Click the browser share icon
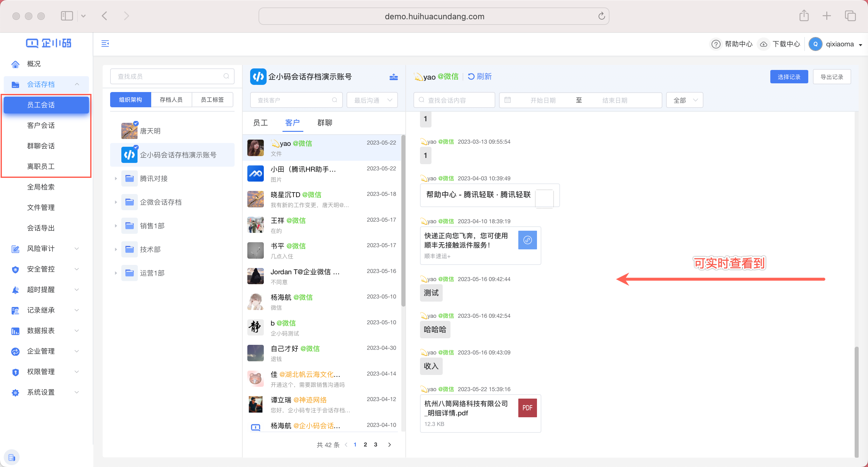 (x=804, y=16)
